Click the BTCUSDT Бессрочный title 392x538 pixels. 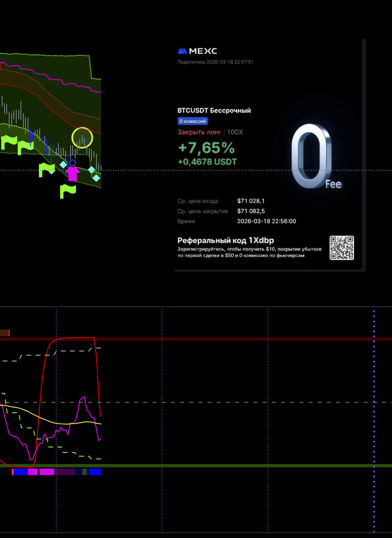point(214,111)
